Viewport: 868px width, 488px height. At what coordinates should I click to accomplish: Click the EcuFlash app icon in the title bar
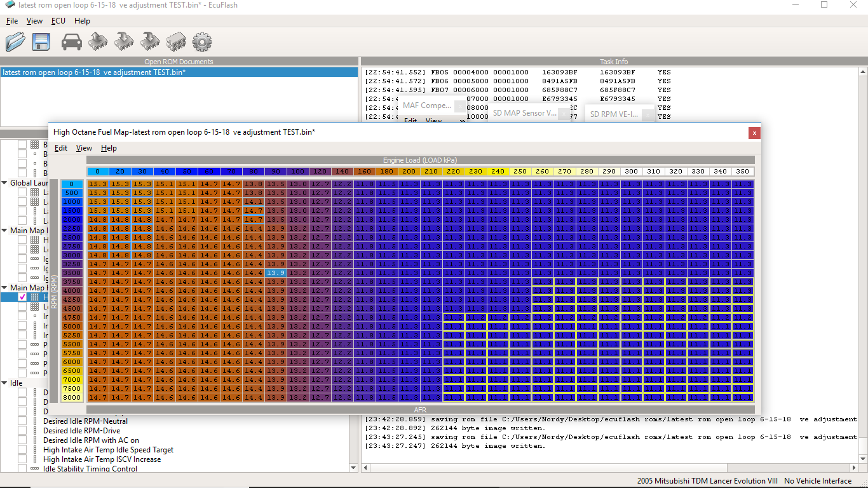coord(10,5)
